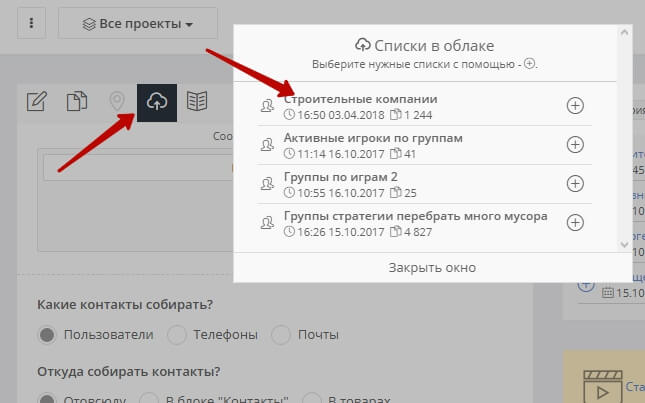The height and width of the screenshot is (403, 645).
Task: Select В товарах radio button
Action: [311, 399]
